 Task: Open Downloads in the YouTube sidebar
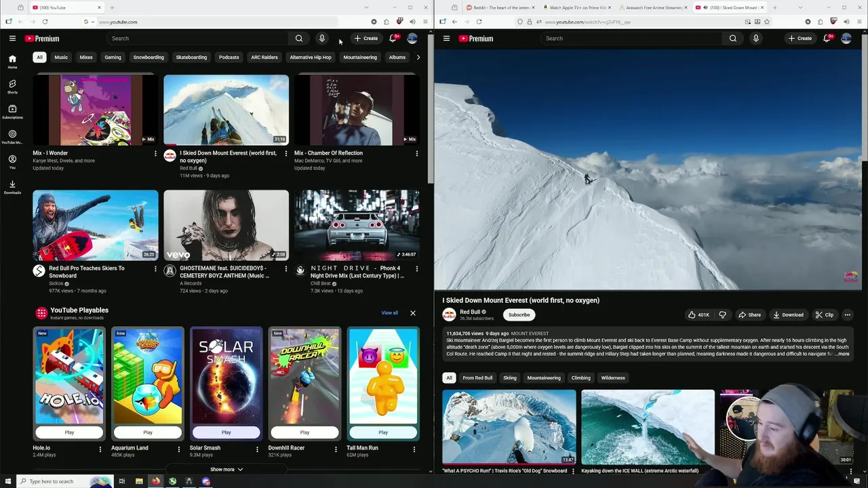point(12,187)
